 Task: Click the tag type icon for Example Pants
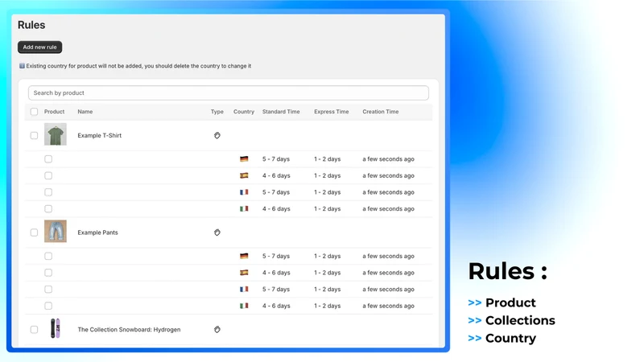(x=217, y=232)
